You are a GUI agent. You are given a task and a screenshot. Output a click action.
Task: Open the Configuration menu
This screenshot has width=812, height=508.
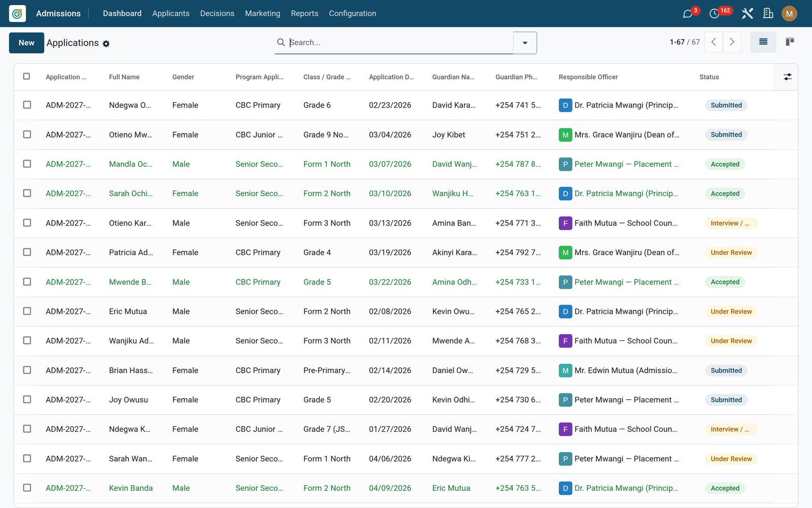[x=353, y=13]
